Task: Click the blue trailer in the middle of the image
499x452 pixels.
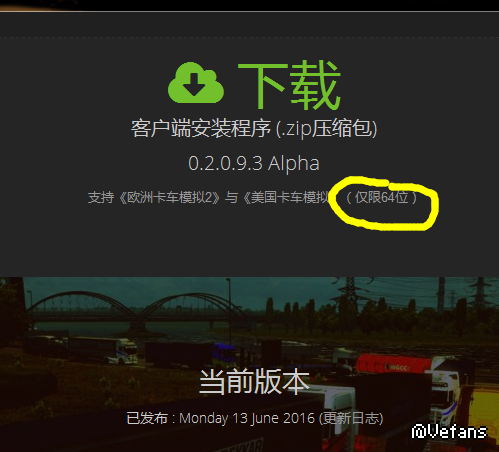Action: point(225,354)
